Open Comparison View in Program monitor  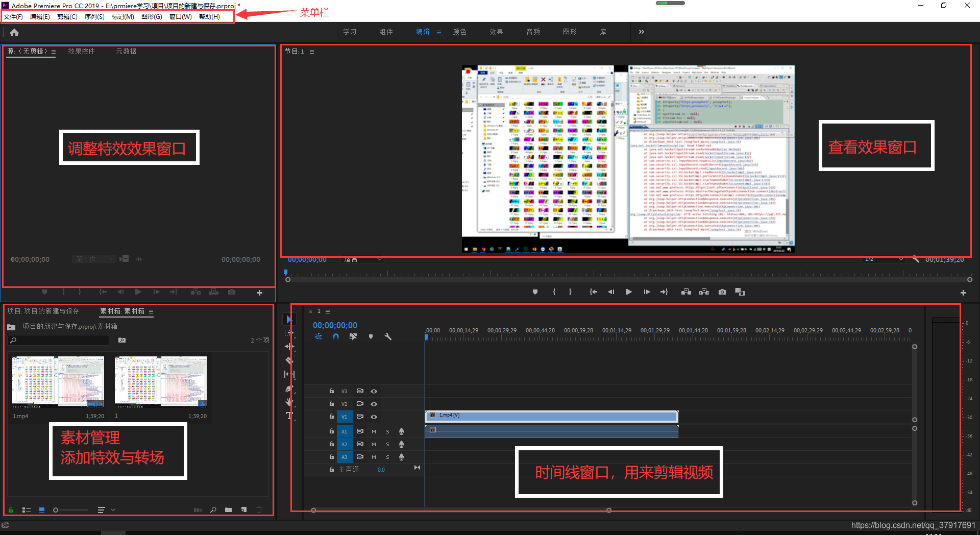(x=740, y=292)
